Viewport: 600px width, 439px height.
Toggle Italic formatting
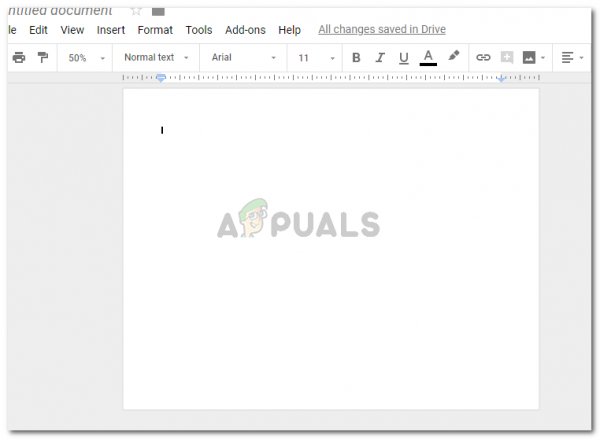[x=380, y=58]
